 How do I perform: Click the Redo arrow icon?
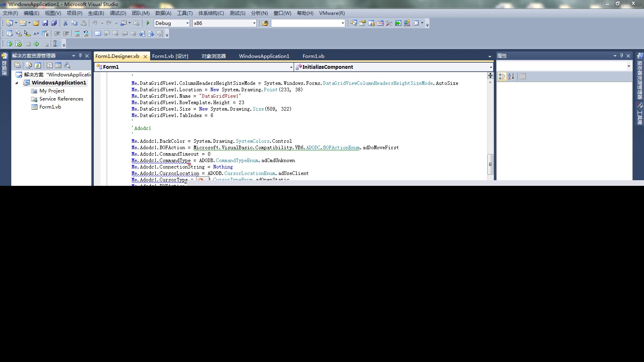pos(109,23)
